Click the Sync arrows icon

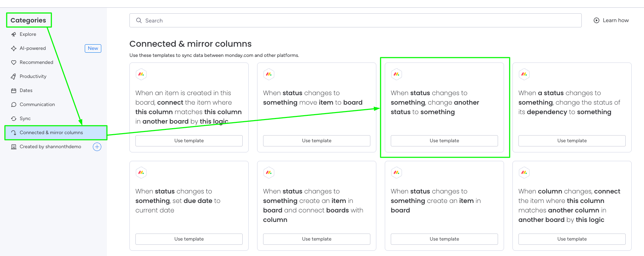coord(14,119)
